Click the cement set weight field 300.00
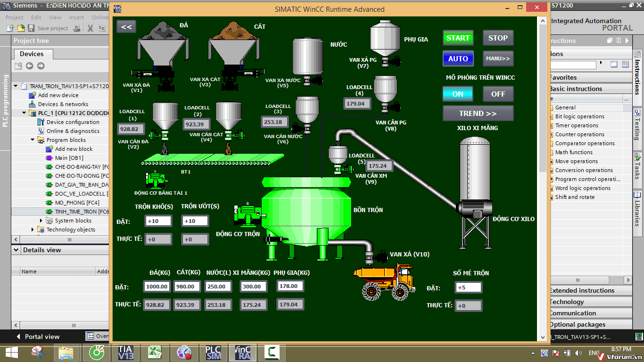This screenshot has height=362, width=644. 253,287
